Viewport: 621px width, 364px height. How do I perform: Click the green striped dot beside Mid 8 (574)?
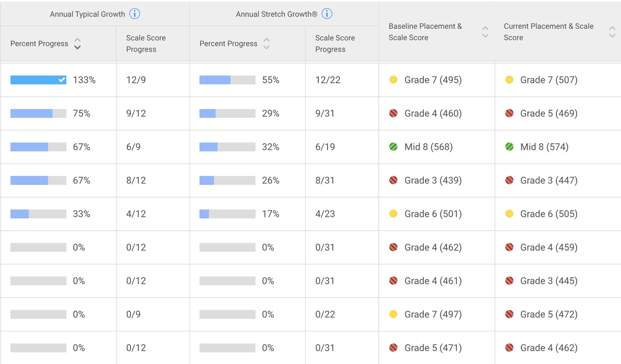509,147
